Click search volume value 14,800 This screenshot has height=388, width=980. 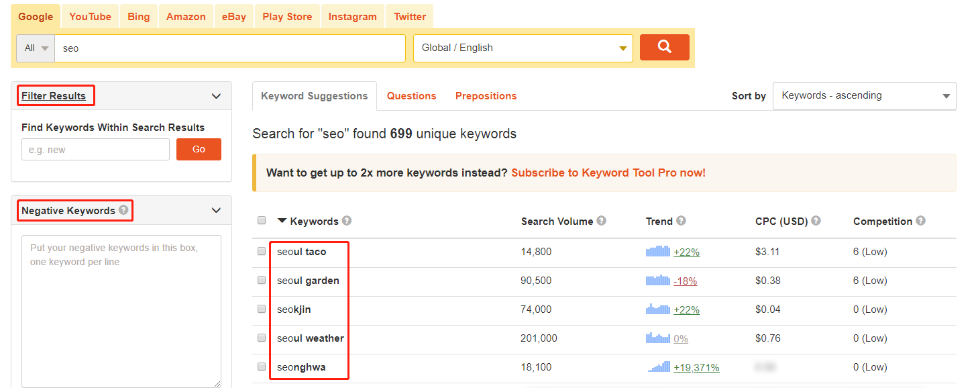[536, 252]
